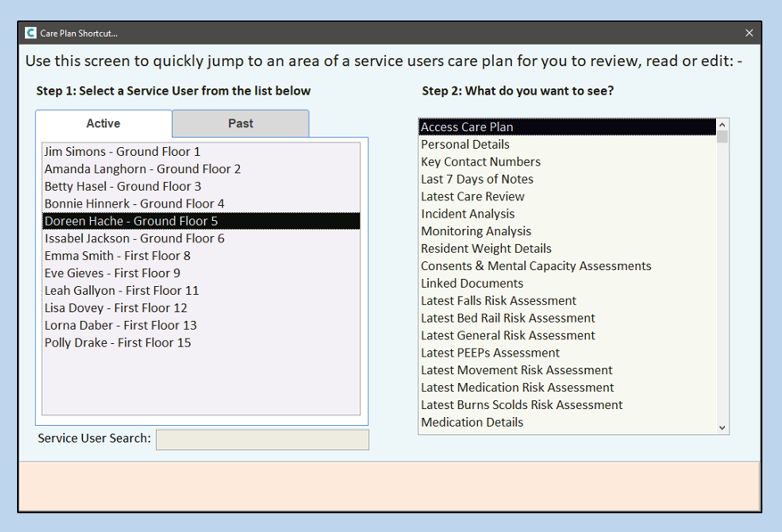
Task: Select Doreen Hache - Ground Floor 5
Action: pos(131,221)
